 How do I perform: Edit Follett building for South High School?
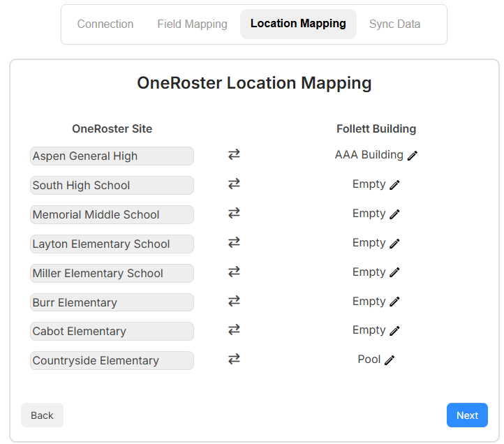click(x=394, y=185)
